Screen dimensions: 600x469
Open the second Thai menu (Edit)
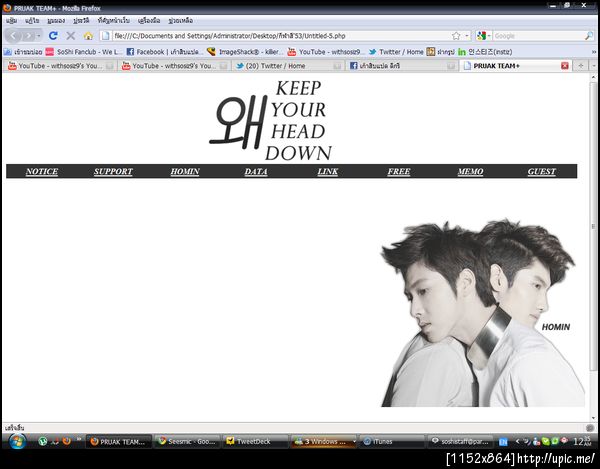32,21
